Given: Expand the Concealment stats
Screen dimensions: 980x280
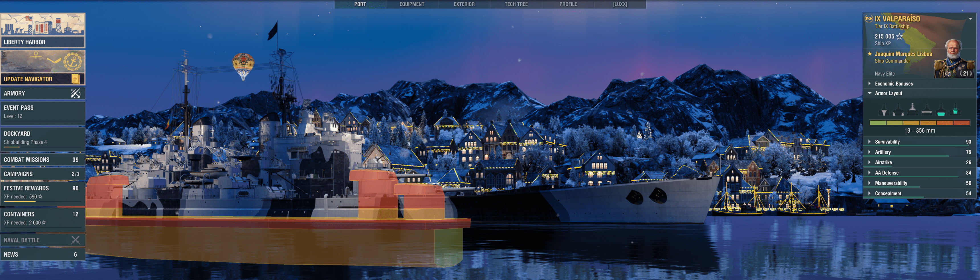Looking at the screenshot, I should click(x=920, y=193).
